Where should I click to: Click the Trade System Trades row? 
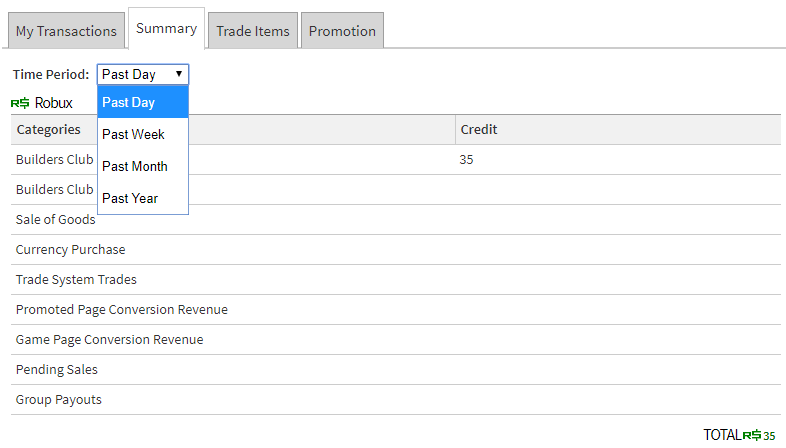(x=396, y=280)
